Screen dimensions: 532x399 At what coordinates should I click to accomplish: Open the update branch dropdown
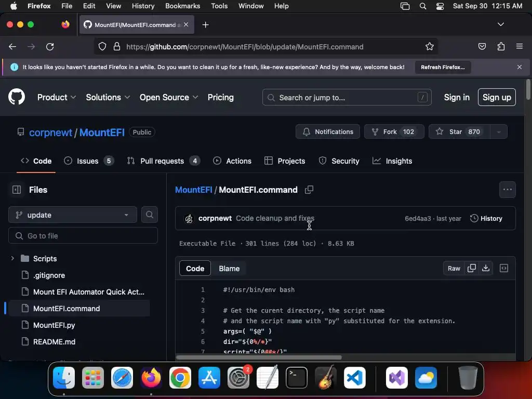(73, 215)
